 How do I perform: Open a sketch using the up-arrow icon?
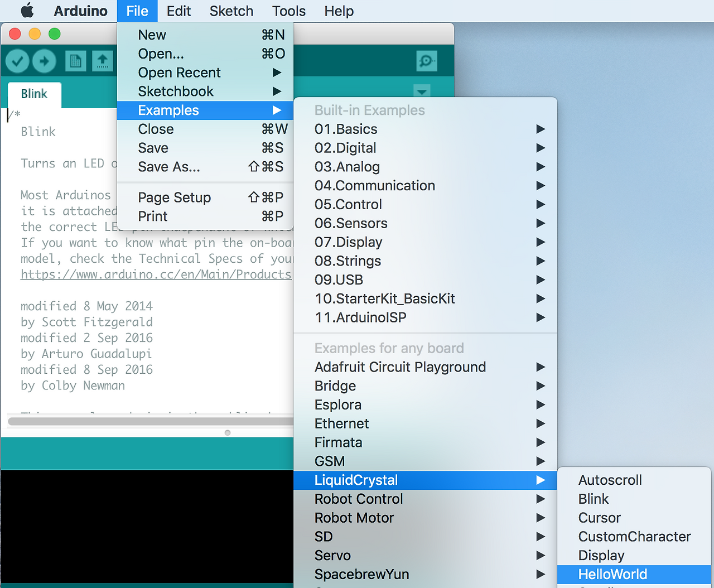click(103, 61)
